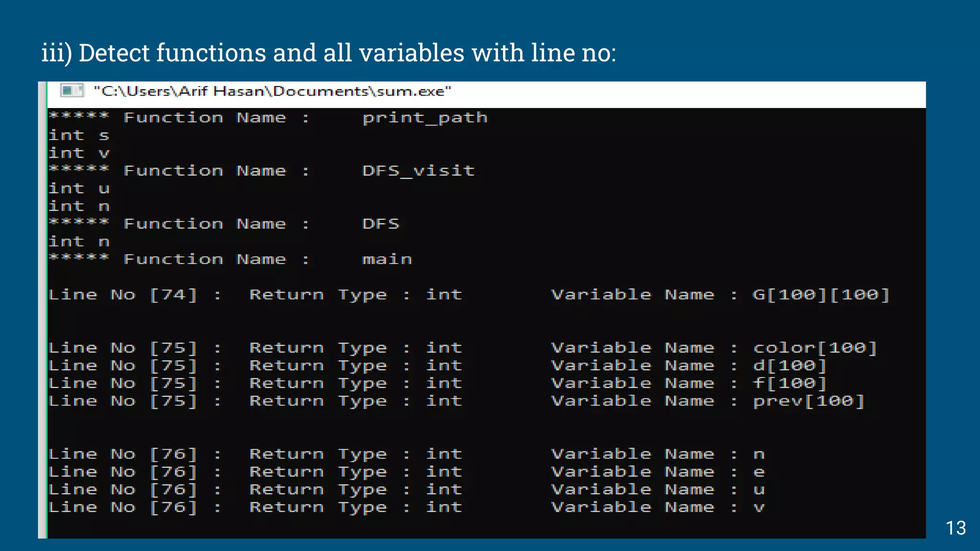Click the sum.exe path in title bar
Image resolution: width=980 pixels, height=551 pixels.
[x=272, y=91]
